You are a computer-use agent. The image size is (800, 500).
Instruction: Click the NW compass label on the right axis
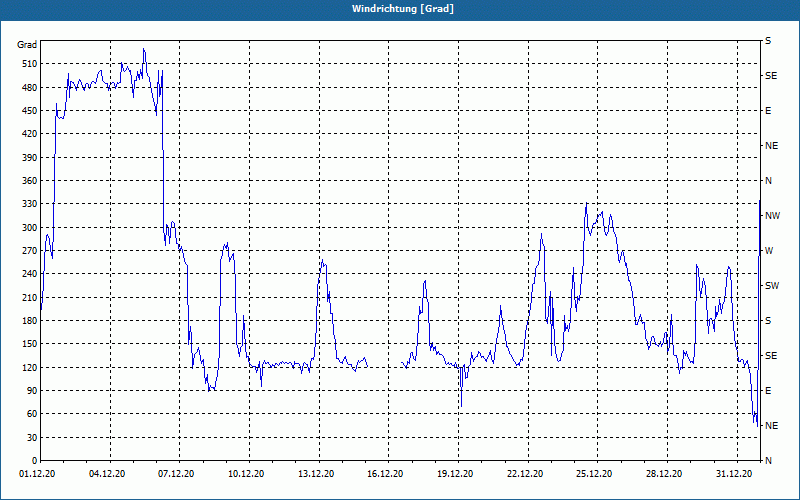[772, 216]
